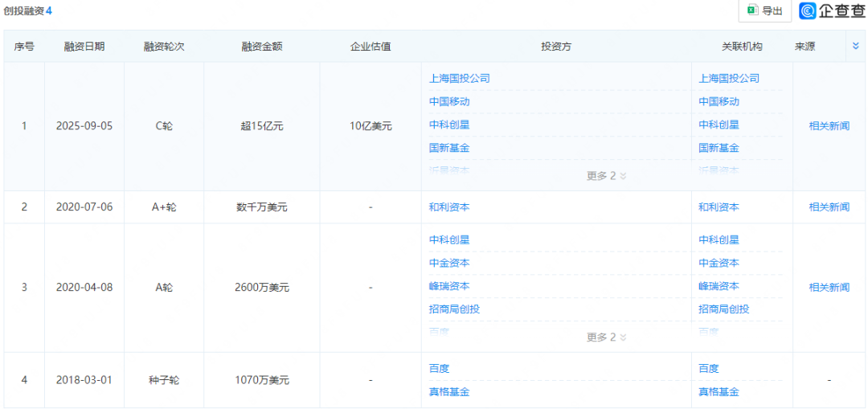868x409 pixels.
Task: Click the 创投融资 section title
Action: point(24,10)
